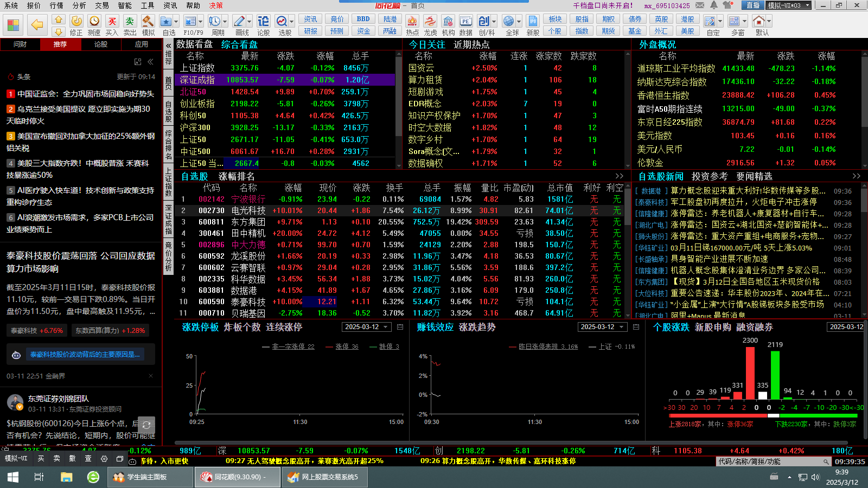
Task: Open the 泰豪科技股价波动背后的主要因是 link
Action: [x=85, y=355]
